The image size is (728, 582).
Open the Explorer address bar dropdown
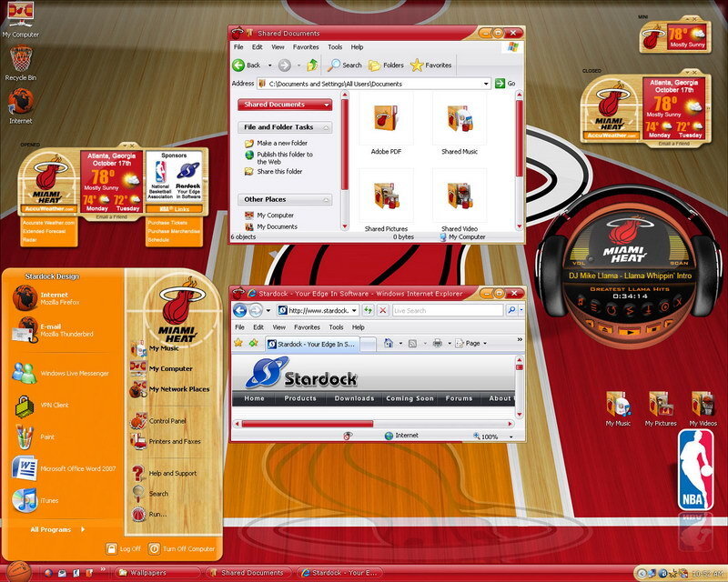pyautogui.click(x=486, y=84)
